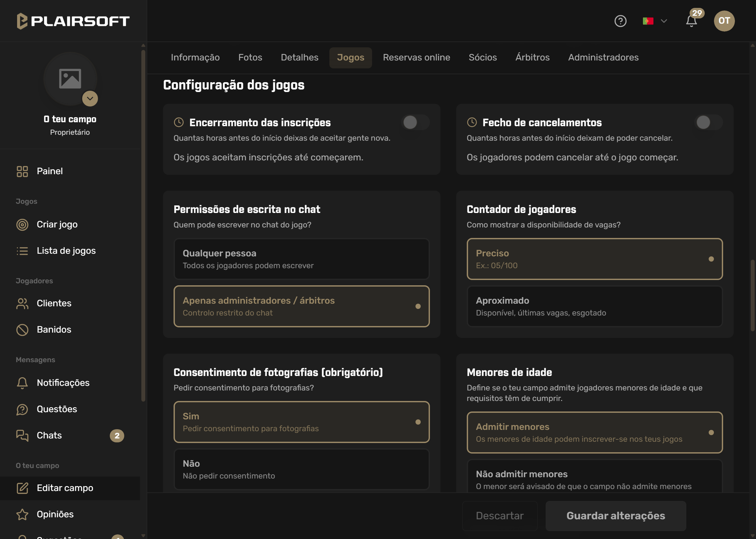Image resolution: width=756 pixels, height=539 pixels.
Task: Click the Notificações bell icon in sidebar
Action: click(22, 383)
